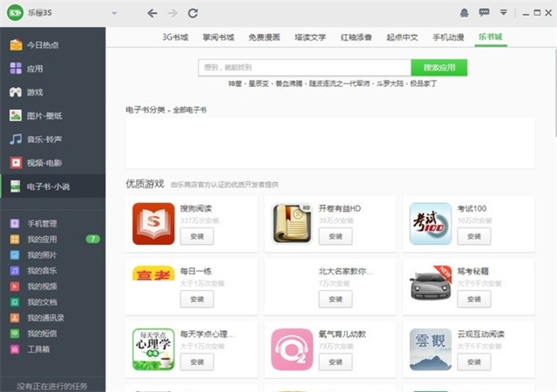
Task: Switch to the 红袖添香 tab
Action: 356,37
